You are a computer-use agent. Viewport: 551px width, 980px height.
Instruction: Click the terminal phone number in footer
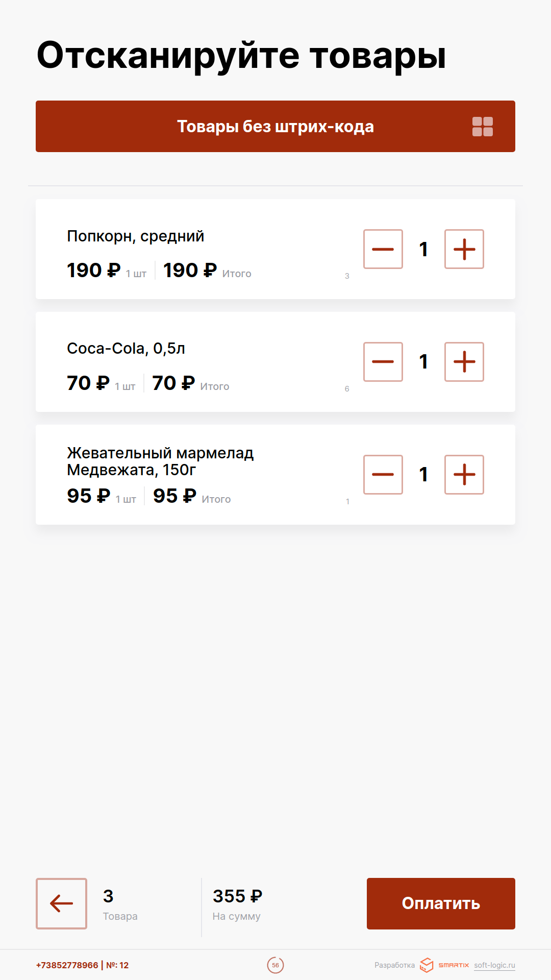(x=67, y=965)
